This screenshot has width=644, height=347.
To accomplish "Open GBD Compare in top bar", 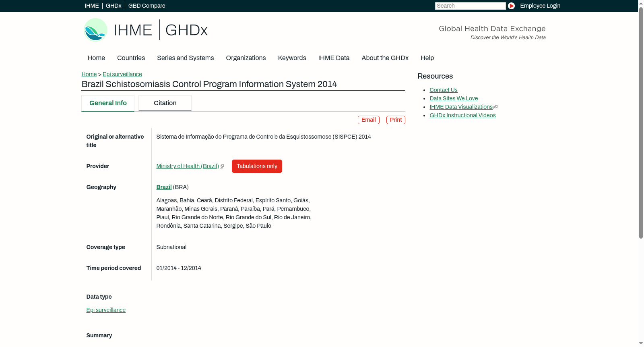I will click(x=147, y=6).
